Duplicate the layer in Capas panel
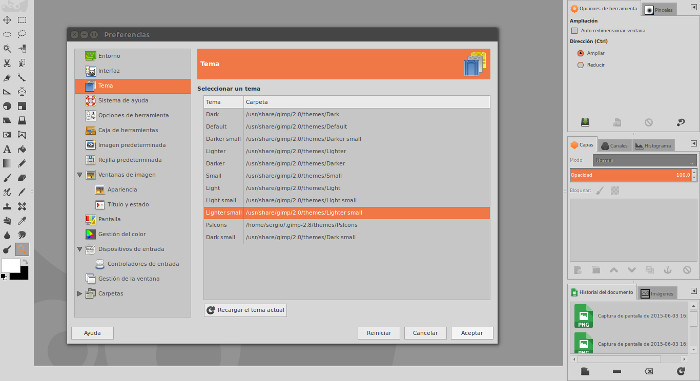 [x=650, y=270]
